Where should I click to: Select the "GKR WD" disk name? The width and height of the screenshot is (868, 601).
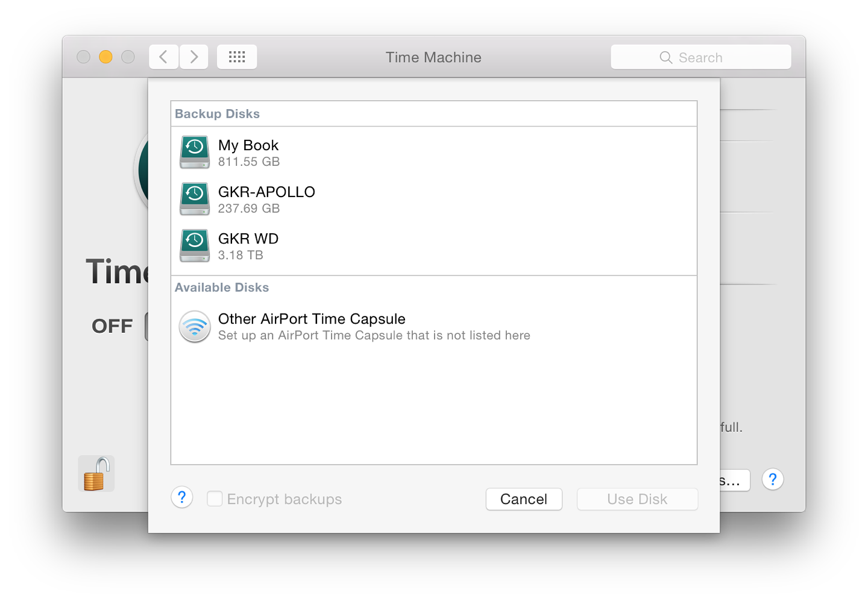point(248,239)
